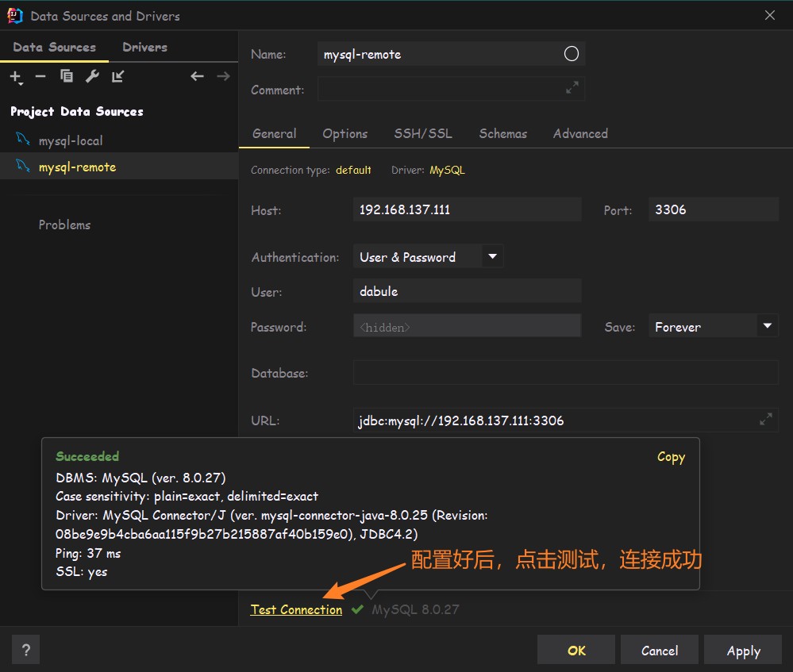The image size is (793, 672).
Task: Open driver settings with the wrench icon
Action: [92, 76]
